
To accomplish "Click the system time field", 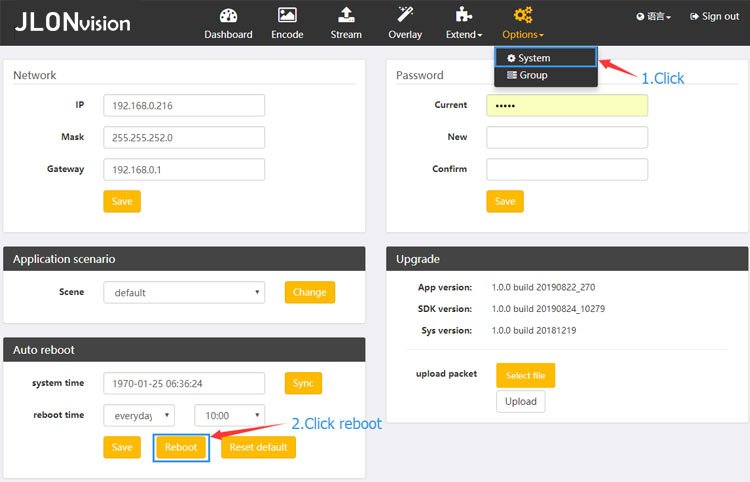I will pyautogui.click(x=184, y=383).
